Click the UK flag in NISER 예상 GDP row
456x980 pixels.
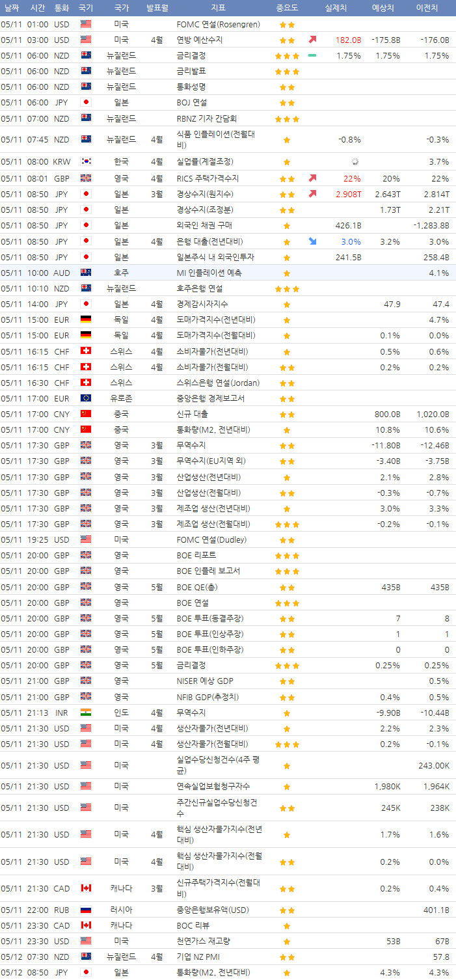pos(86,681)
